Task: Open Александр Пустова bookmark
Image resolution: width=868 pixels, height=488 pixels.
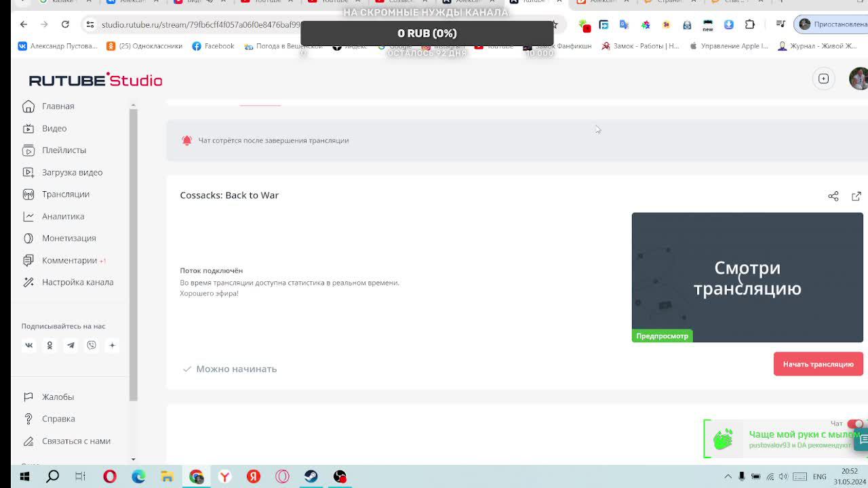Action: click(x=57, y=46)
